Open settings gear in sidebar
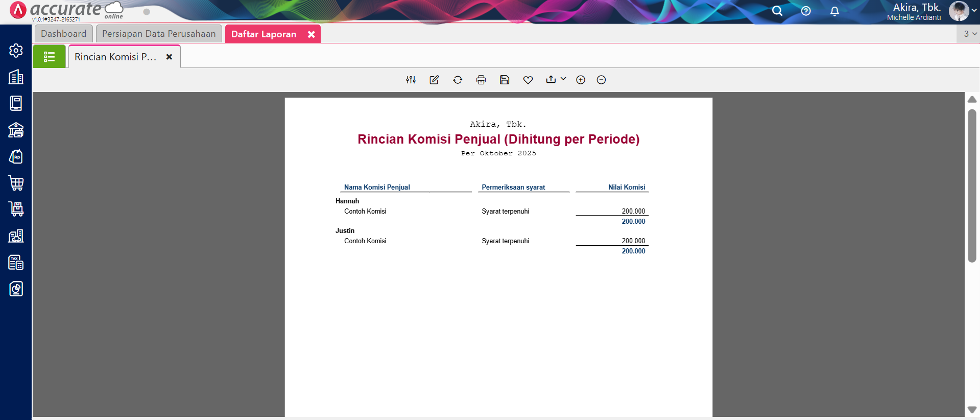Image resolution: width=980 pixels, height=420 pixels. [16, 51]
